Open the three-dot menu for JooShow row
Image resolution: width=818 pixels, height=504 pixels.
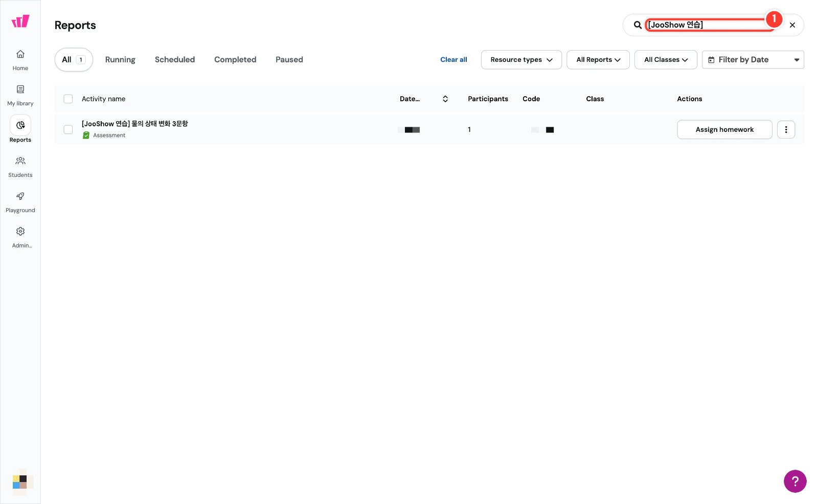[786, 130]
